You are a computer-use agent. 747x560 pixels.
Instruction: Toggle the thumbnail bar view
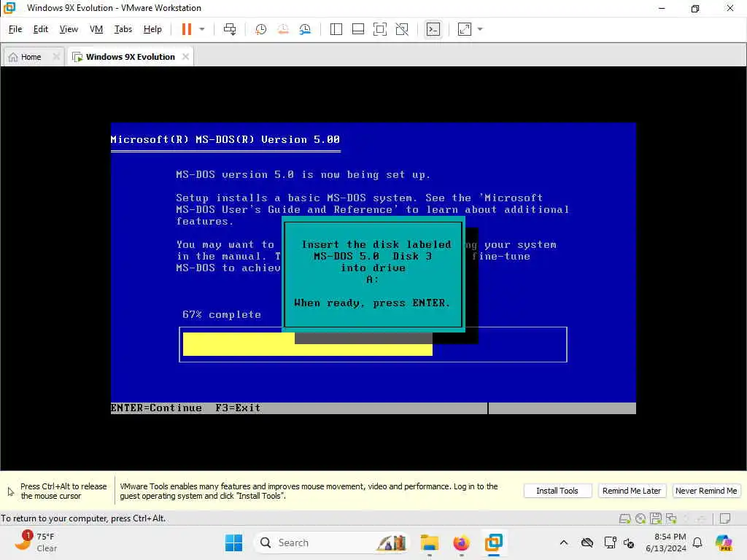click(x=357, y=29)
